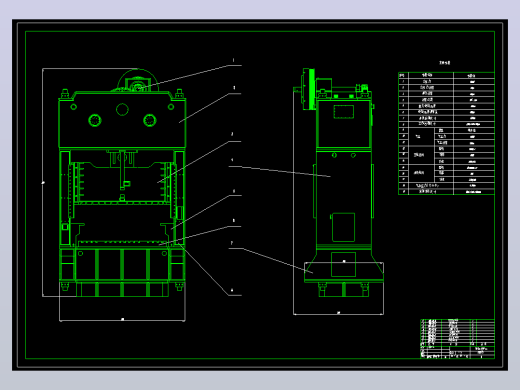
Task: Click the height dimension line left of the front view
Action: click(43, 182)
